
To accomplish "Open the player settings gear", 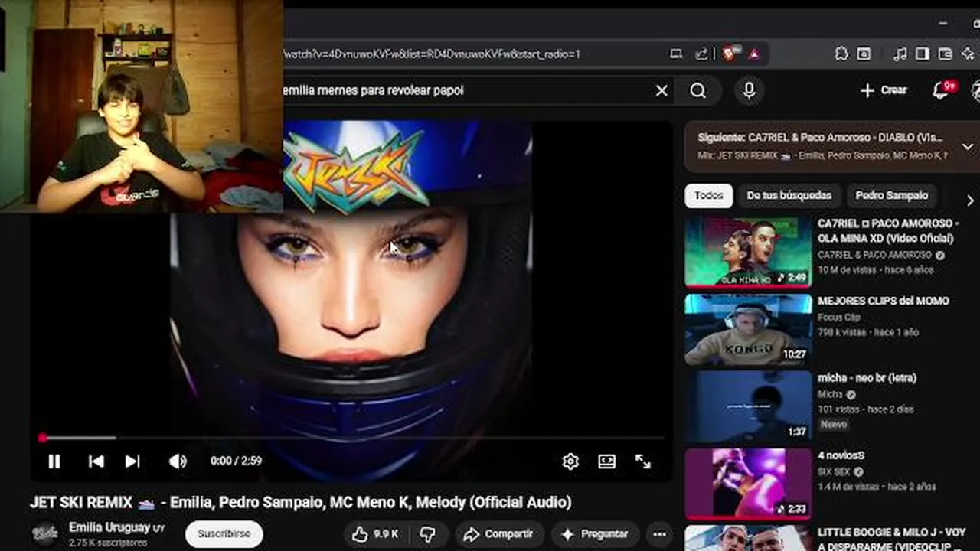I will click(x=570, y=461).
